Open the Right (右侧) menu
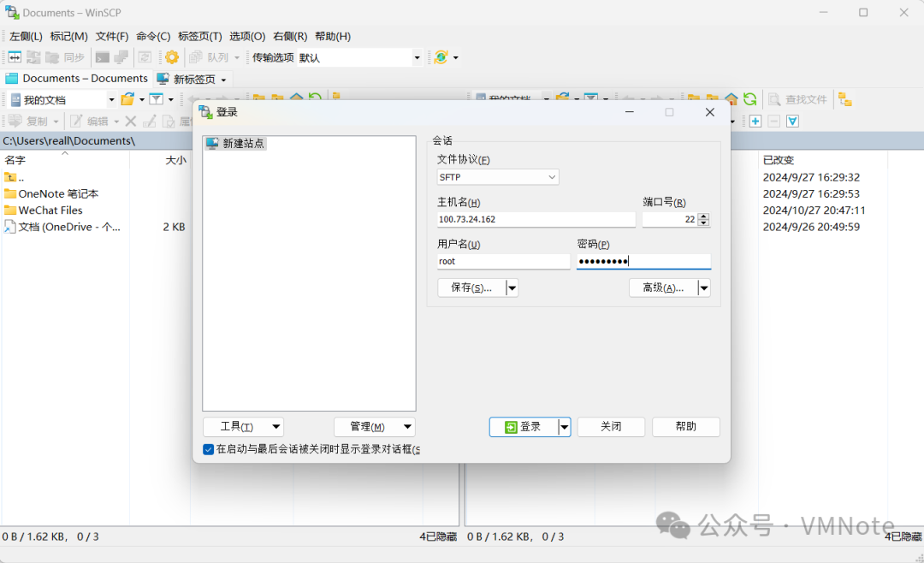The height and width of the screenshot is (563, 924). tap(290, 36)
